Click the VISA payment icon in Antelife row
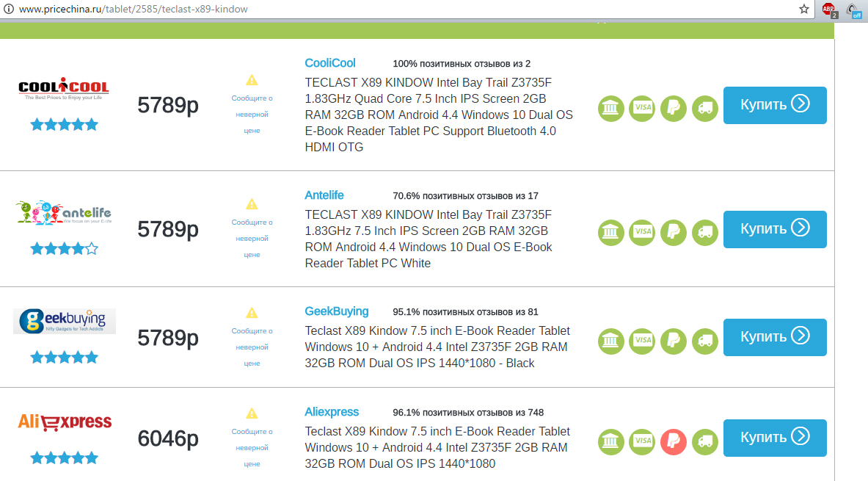Viewport: 868px width, 481px height. point(642,232)
